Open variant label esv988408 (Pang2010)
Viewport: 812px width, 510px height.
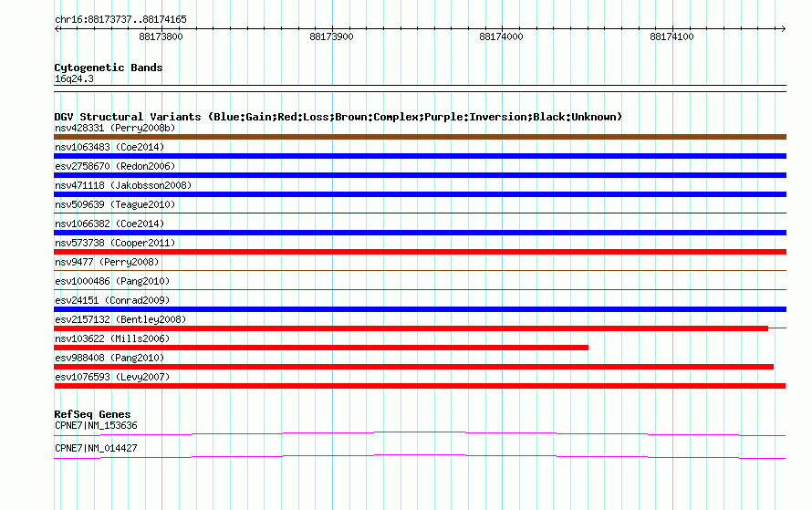pyautogui.click(x=109, y=358)
